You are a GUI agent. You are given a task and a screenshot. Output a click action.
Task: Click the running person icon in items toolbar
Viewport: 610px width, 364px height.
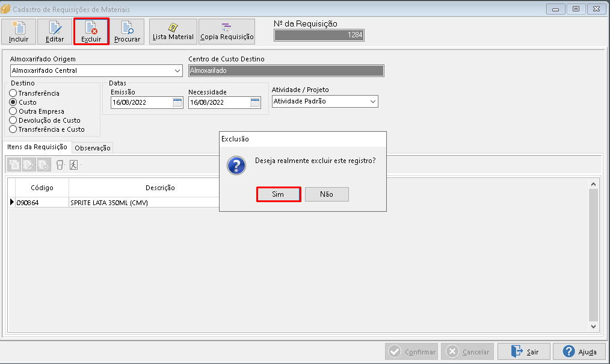pyautogui.click(x=73, y=165)
